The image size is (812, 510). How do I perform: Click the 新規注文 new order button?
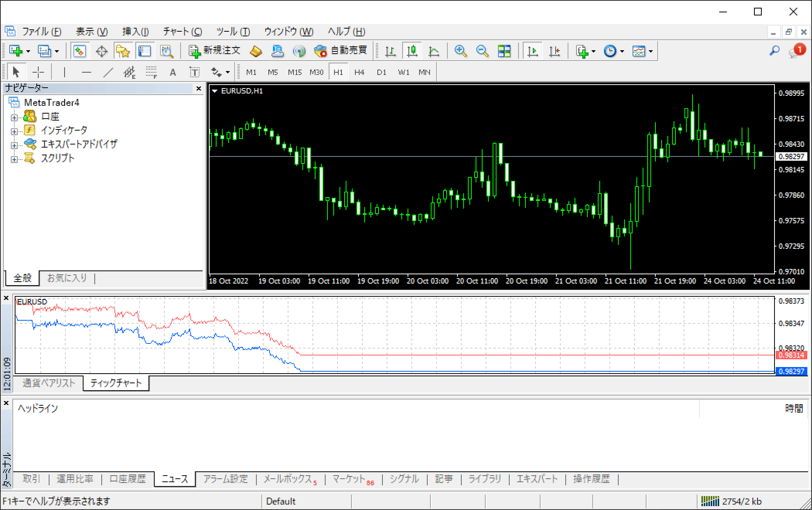click(x=214, y=51)
